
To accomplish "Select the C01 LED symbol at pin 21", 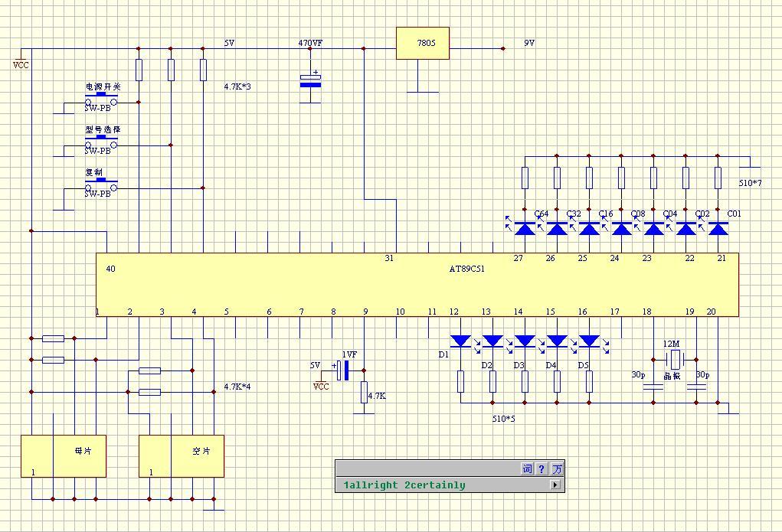I will point(718,228).
